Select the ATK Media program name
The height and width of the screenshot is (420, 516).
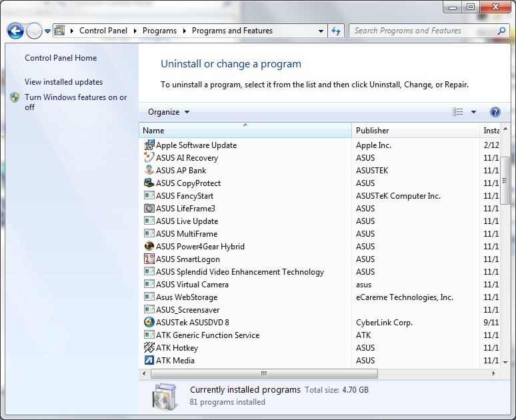175,361
